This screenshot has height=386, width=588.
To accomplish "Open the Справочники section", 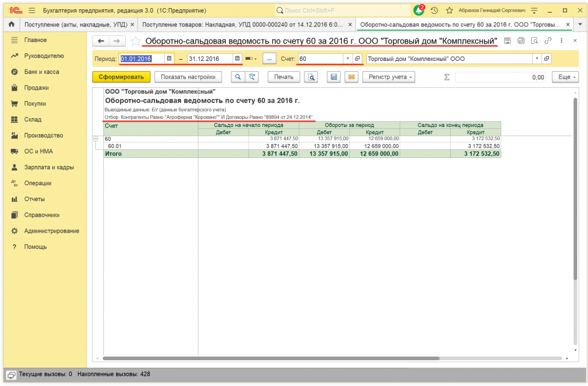I will coord(42,215).
